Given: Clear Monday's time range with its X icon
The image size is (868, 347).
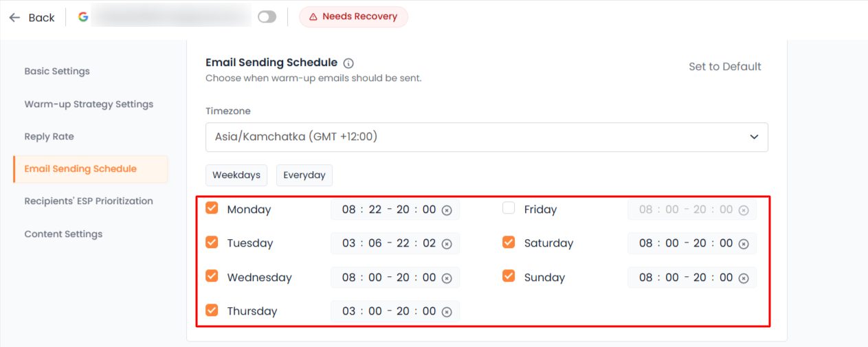Looking at the screenshot, I should tap(447, 210).
